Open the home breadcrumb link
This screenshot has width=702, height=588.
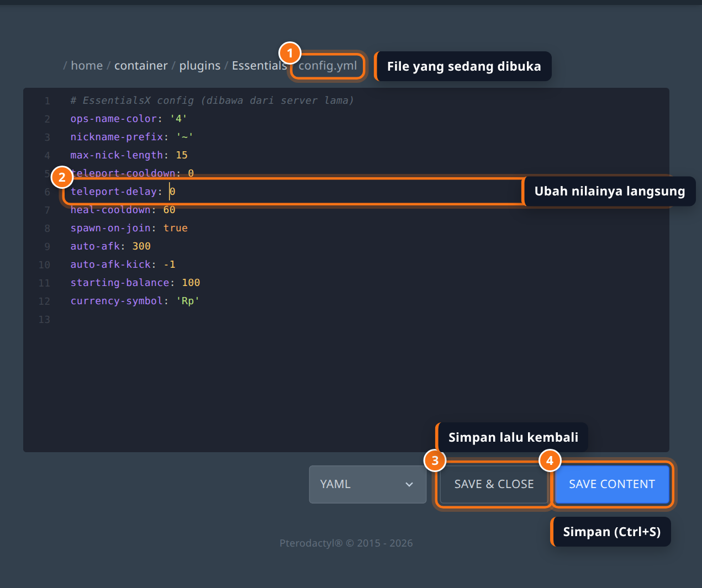pyautogui.click(x=87, y=66)
